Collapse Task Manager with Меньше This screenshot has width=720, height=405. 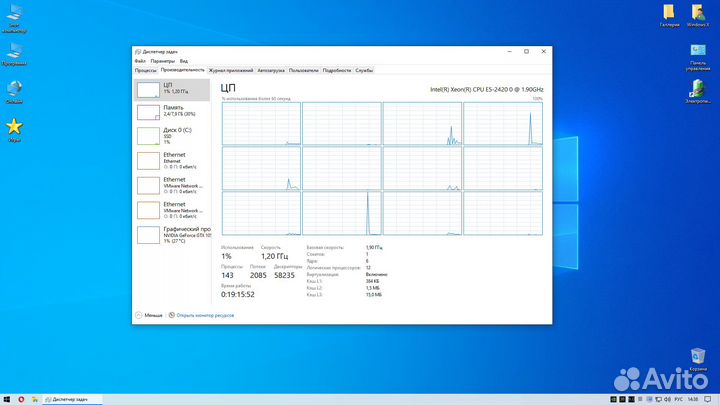[x=149, y=314]
